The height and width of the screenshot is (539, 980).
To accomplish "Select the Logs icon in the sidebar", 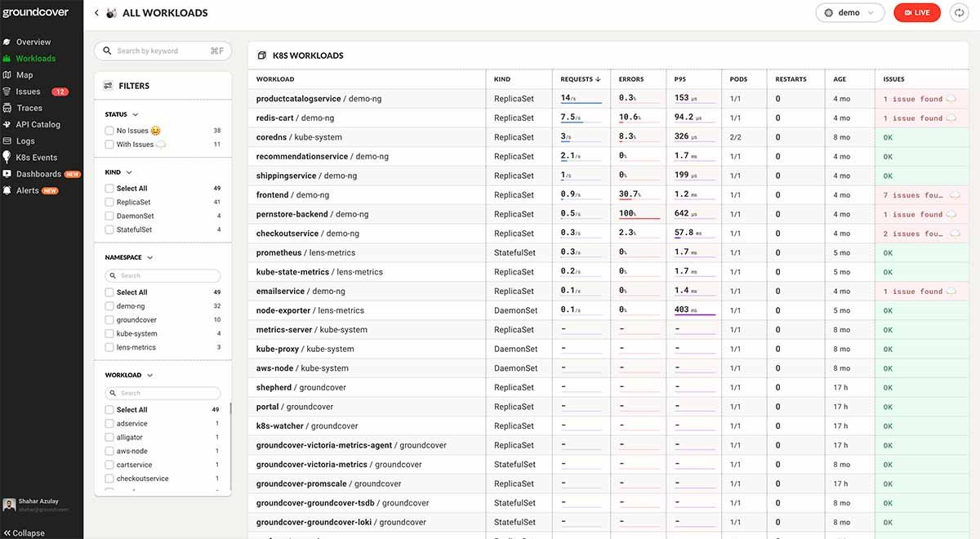I will [7, 141].
